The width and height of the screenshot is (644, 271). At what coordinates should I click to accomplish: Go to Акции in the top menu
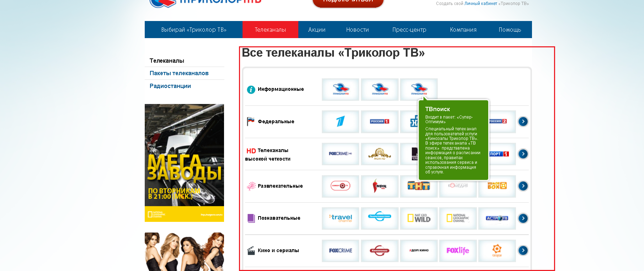[317, 30]
